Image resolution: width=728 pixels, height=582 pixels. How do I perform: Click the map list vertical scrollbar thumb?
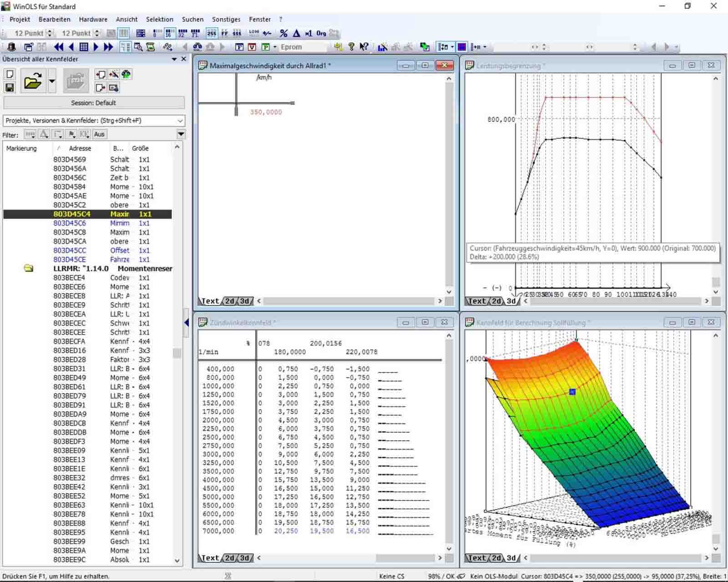click(177, 353)
